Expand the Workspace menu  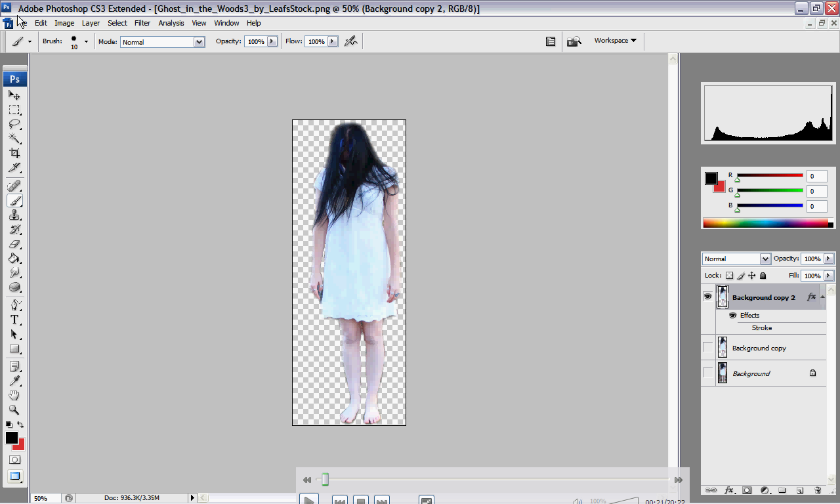coord(616,41)
